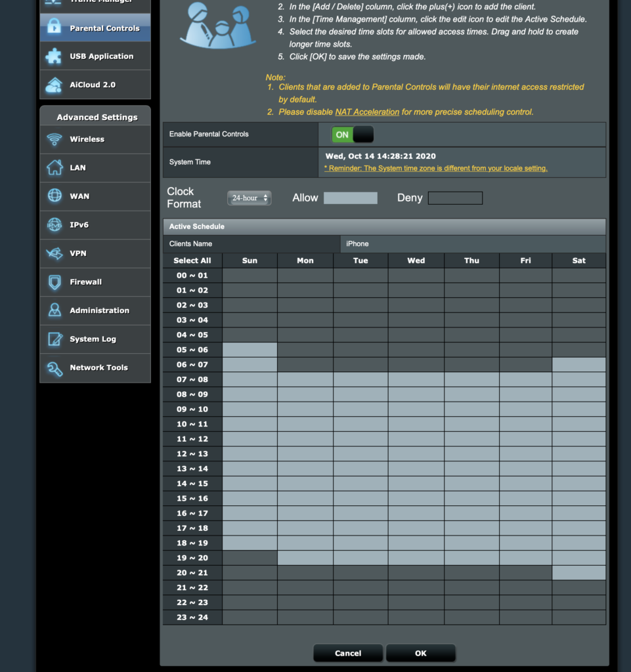631x672 pixels.
Task: Toggle the Saturday 20 ~ 21 time slot
Action: pyautogui.click(x=578, y=573)
